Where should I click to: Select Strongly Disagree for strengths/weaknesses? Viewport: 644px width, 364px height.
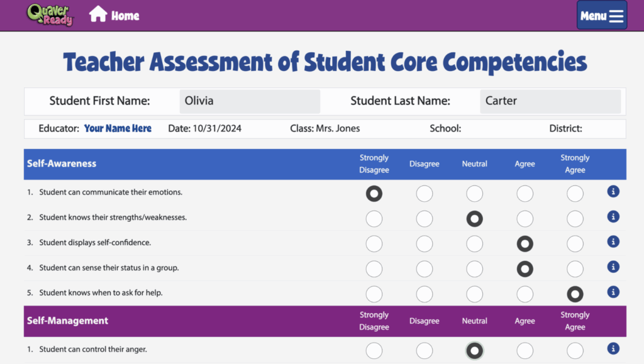point(374,218)
